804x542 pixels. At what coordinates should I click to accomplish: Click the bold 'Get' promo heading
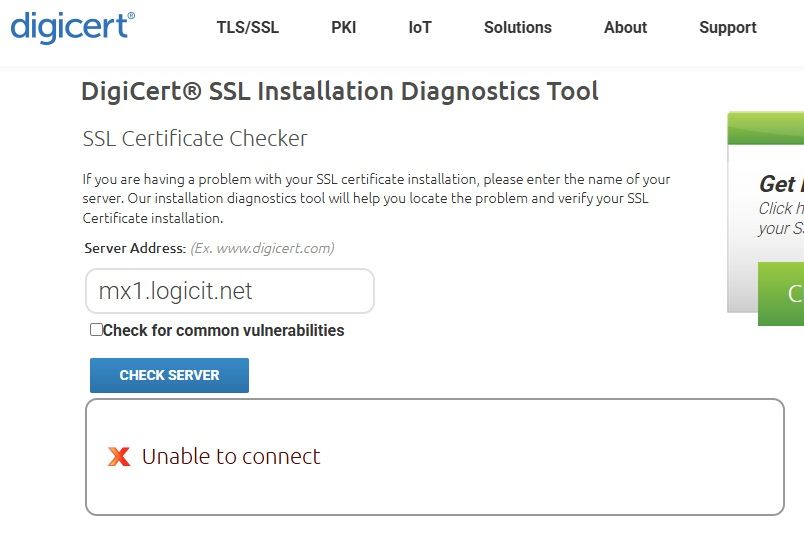coord(779,184)
